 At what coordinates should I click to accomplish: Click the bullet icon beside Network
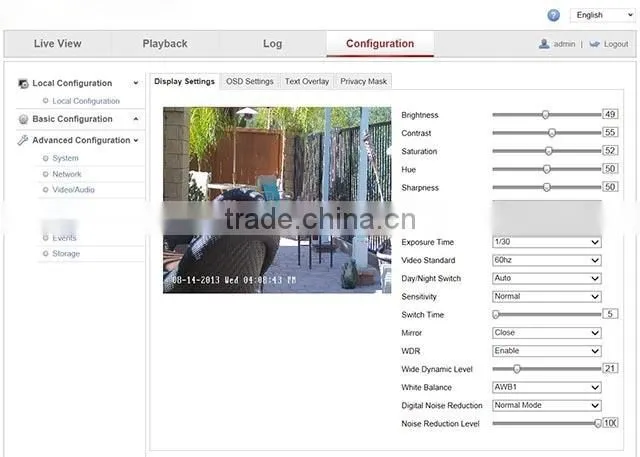click(x=45, y=174)
